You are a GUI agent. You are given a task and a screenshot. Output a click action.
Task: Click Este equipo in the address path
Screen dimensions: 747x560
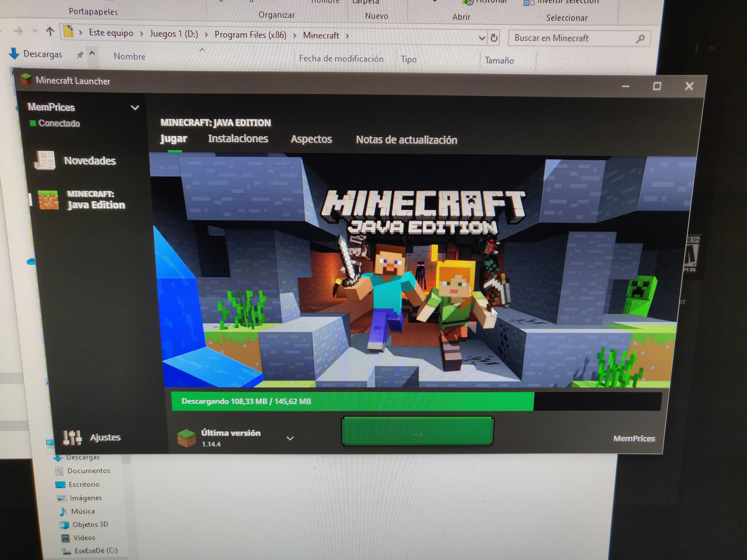[x=111, y=33]
